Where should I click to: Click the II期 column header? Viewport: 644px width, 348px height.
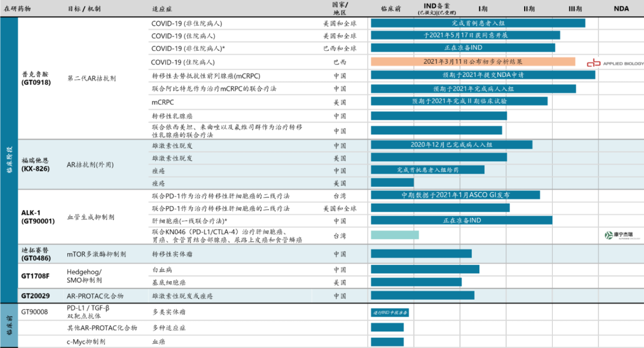[x=529, y=8]
